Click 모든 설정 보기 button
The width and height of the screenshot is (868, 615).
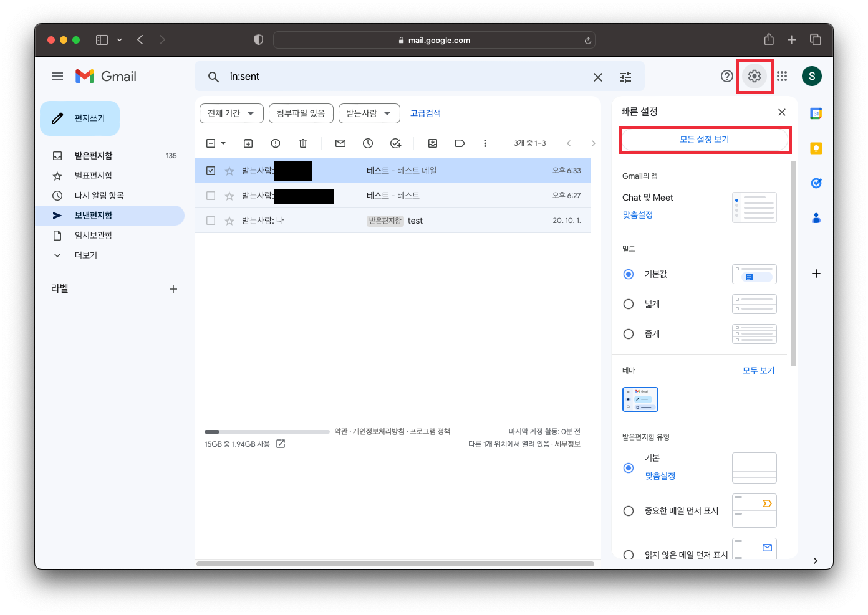click(705, 140)
